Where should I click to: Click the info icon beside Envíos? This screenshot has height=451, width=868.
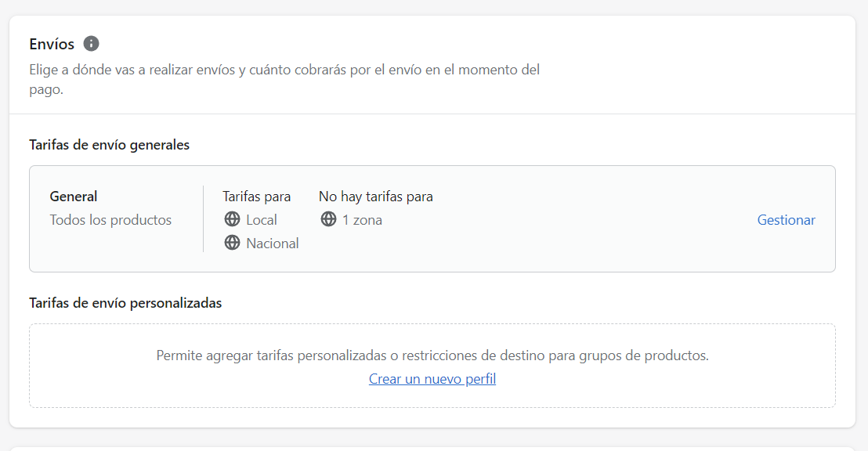[x=92, y=44]
